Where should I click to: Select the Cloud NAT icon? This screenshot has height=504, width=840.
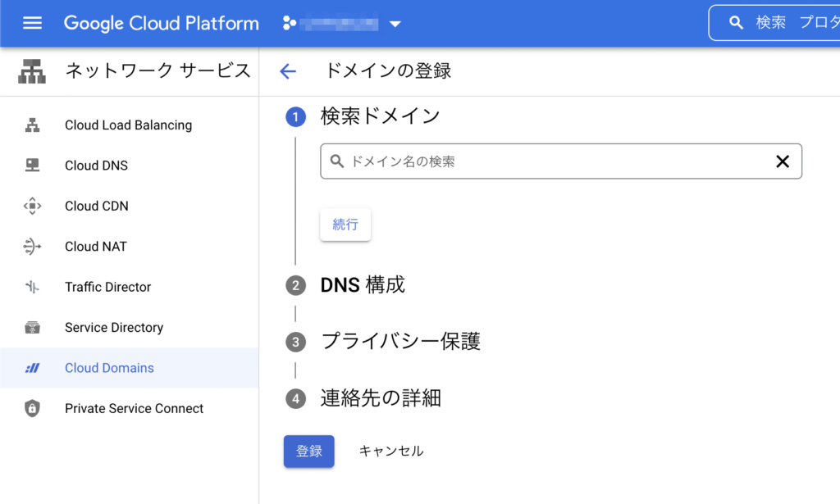click(x=33, y=246)
